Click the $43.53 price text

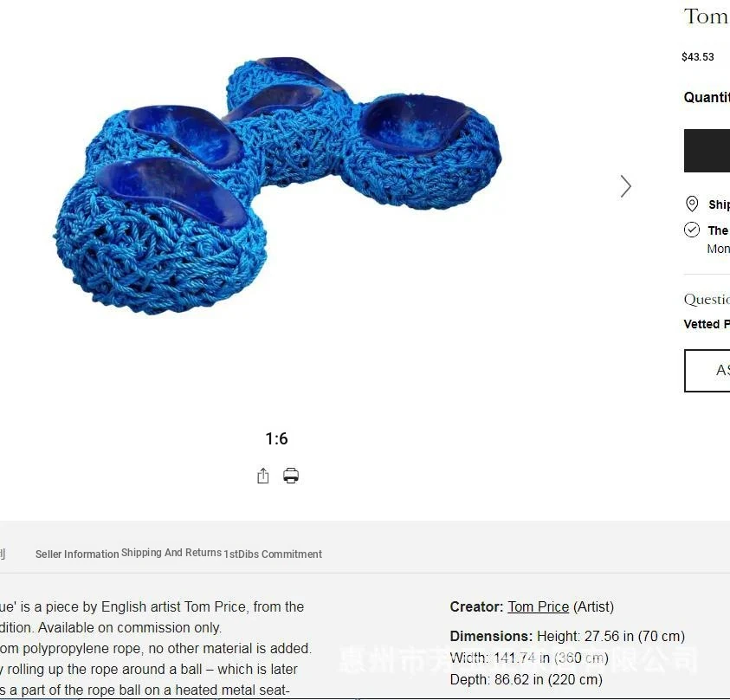697,57
